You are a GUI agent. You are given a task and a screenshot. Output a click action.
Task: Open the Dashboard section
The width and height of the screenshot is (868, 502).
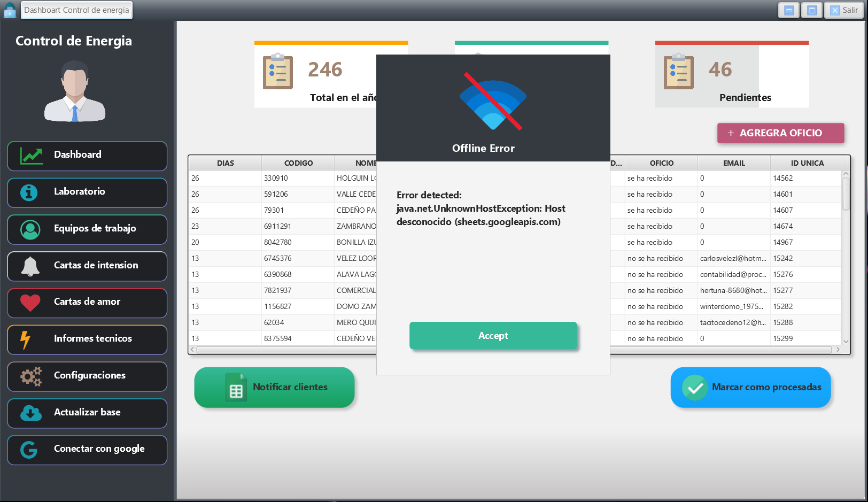coord(87,156)
